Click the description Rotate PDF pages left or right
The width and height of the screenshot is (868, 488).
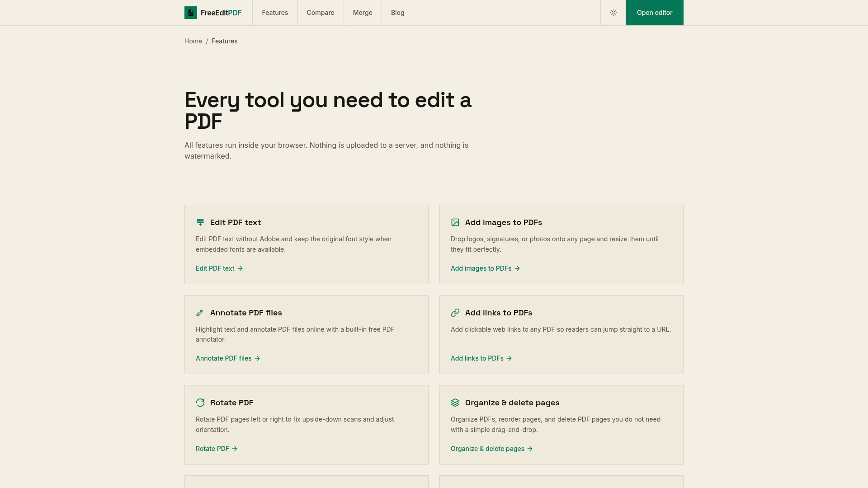[x=295, y=424]
